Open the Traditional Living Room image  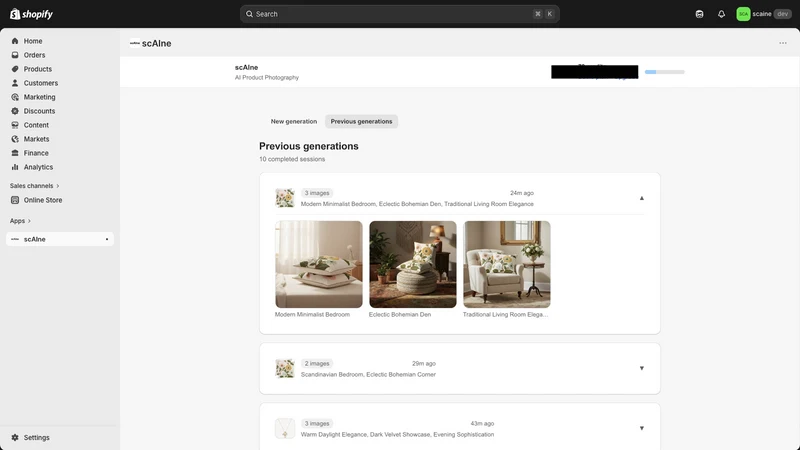(507, 264)
